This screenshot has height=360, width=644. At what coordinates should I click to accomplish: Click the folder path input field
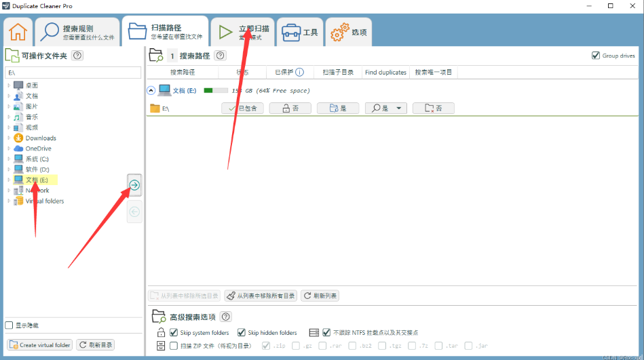point(73,72)
